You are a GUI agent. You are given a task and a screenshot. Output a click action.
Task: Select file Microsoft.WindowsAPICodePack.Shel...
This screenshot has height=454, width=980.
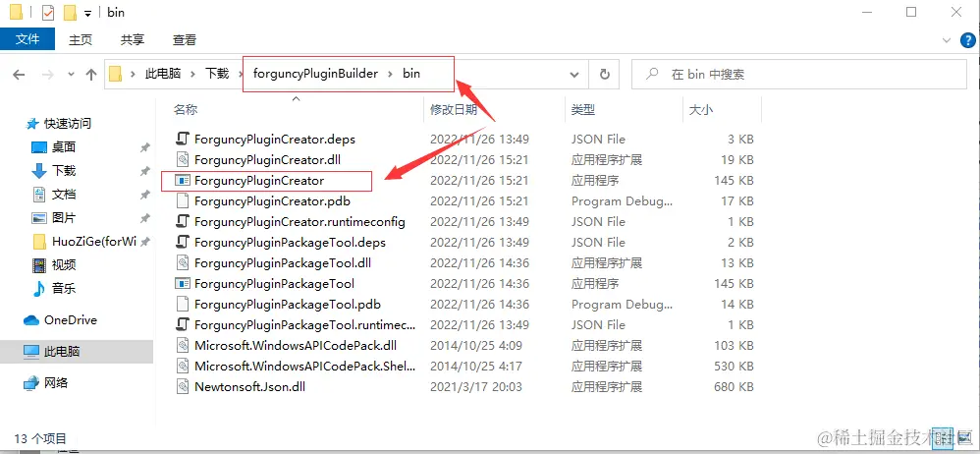305,366
